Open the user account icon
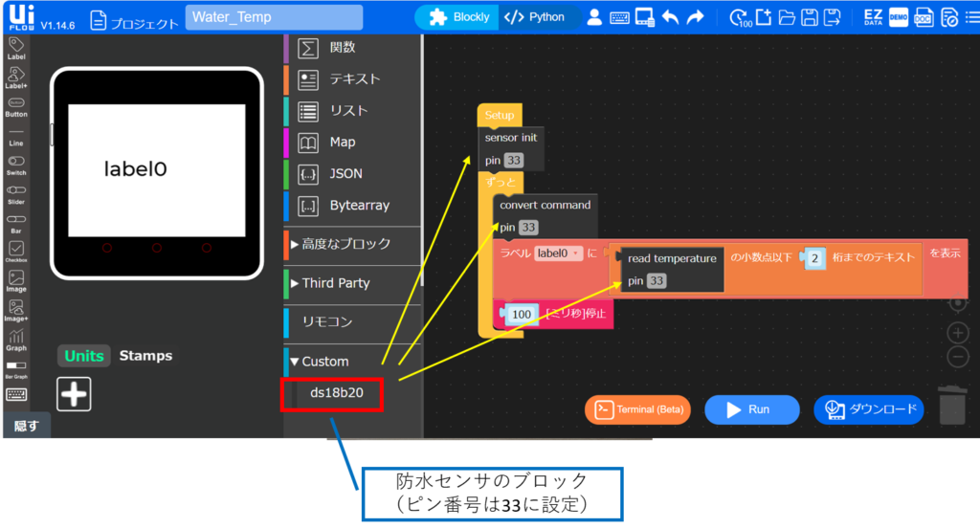 click(x=594, y=17)
